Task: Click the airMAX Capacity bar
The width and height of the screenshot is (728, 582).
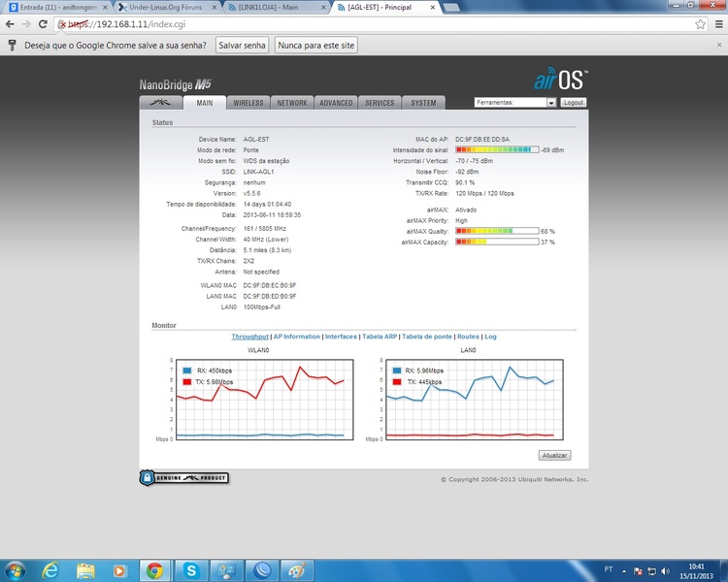Action: 497,242
